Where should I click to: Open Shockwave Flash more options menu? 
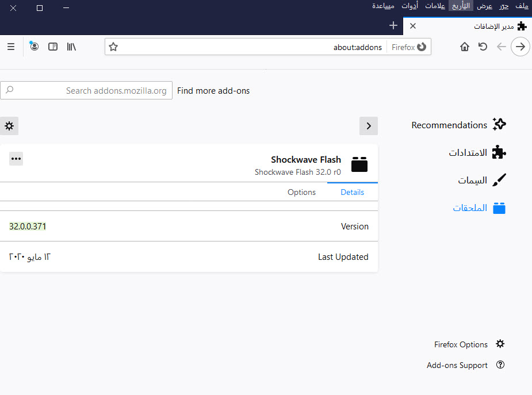[x=16, y=159]
